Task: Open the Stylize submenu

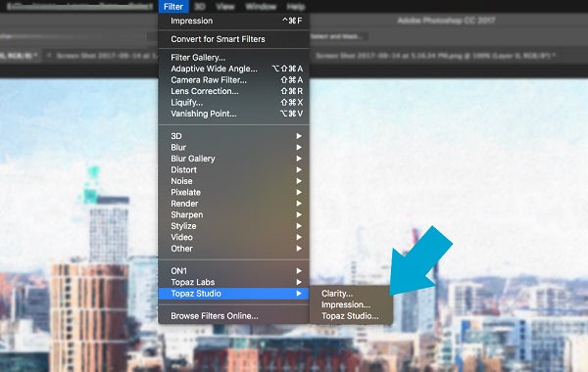Action: coord(233,226)
